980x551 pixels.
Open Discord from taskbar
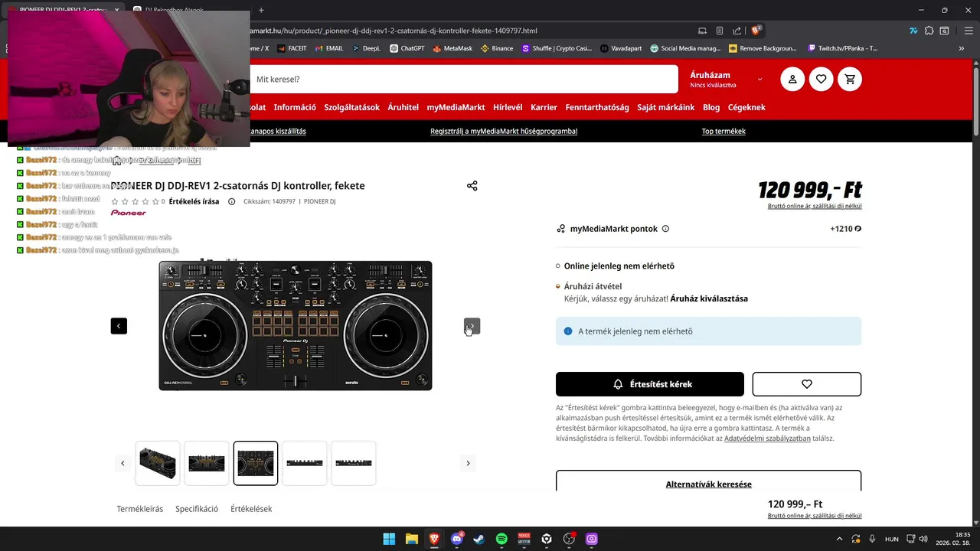457,539
